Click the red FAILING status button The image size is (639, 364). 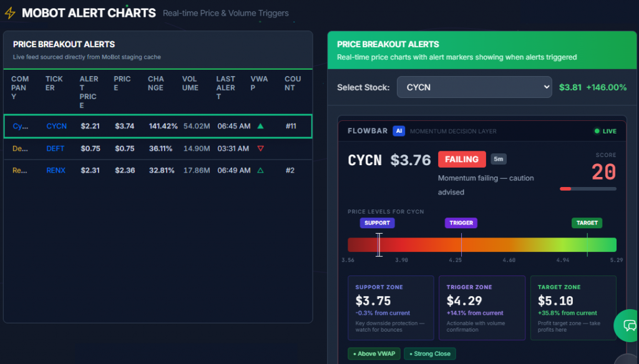point(462,159)
